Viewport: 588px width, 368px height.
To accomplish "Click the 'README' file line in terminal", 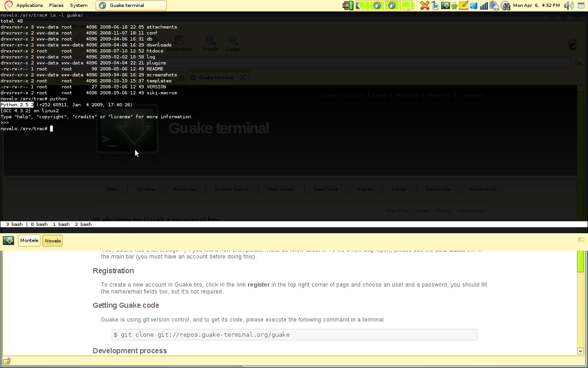I will [82, 69].
